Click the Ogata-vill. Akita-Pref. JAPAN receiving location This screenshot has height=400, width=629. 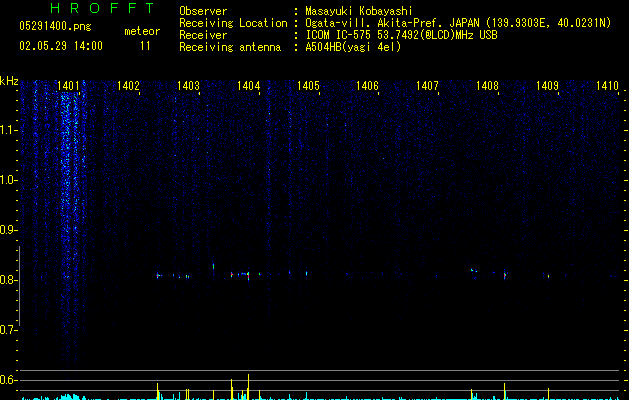pos(458,23)
